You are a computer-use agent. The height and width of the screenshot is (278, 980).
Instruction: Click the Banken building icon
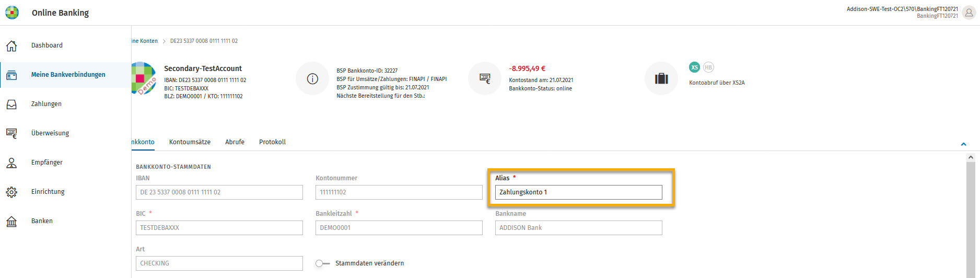coord(11,221)
